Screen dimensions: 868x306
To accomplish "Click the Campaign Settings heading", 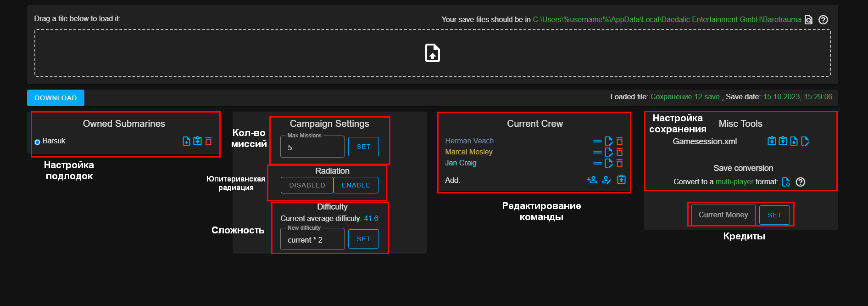I will [329, 124].
